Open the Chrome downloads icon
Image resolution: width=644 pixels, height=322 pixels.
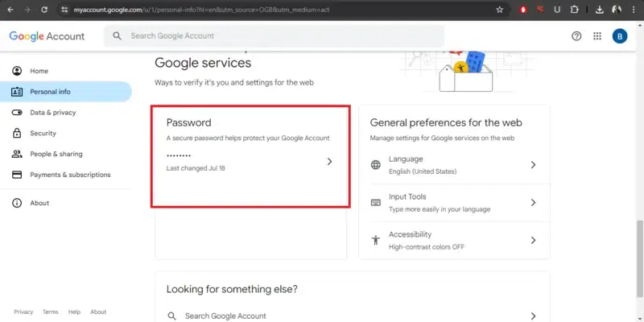pos(597,10)
